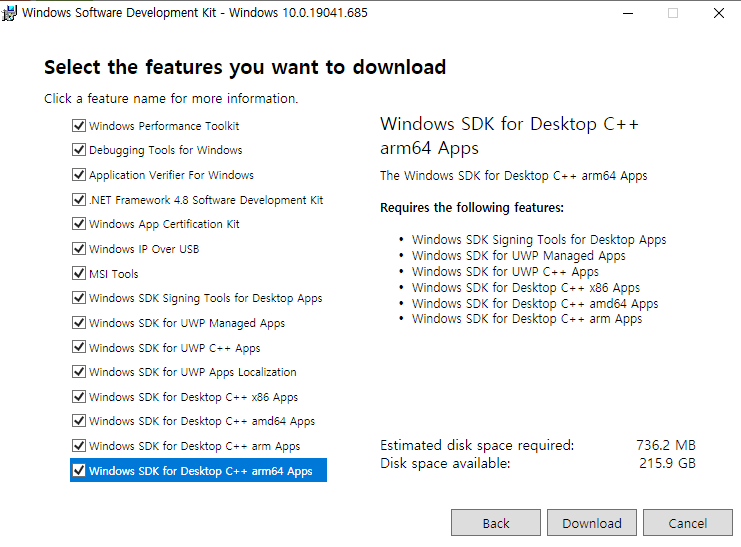The height and width of the screenshot is (547, 741).
Task: Uncheck Windows SDK for UWP Managed Apps checkbox
Action: (79, 323)
